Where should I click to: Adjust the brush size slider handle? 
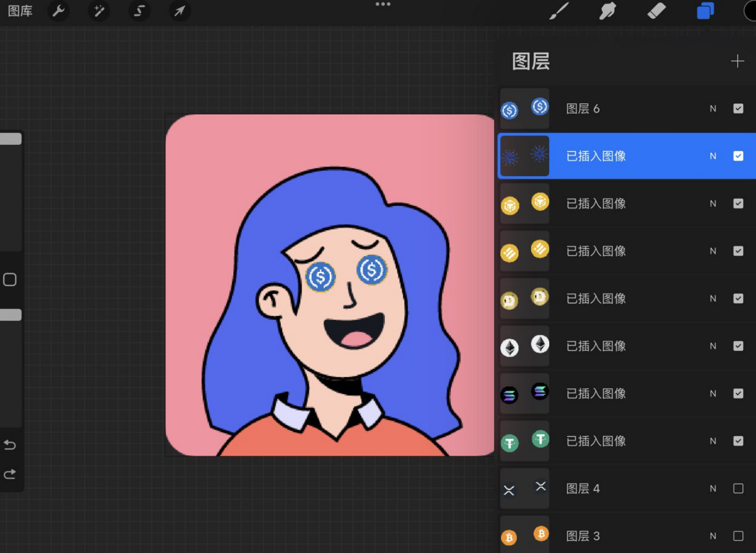click(x=10, y=139)
